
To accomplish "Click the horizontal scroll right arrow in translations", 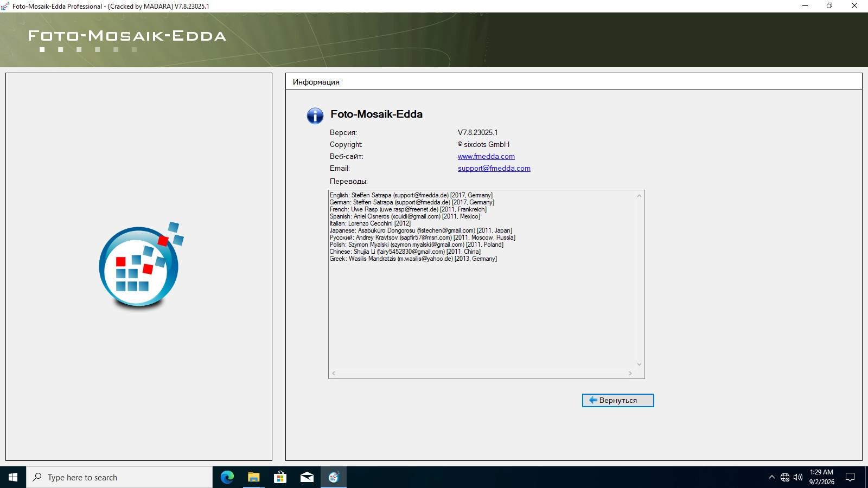I will [630, 373].
